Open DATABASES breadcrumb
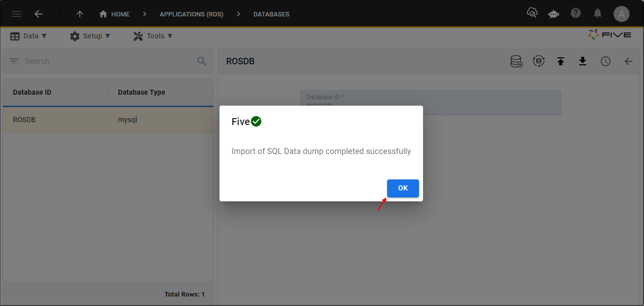This screenshot has width=644, height=306. click(271, 14)
